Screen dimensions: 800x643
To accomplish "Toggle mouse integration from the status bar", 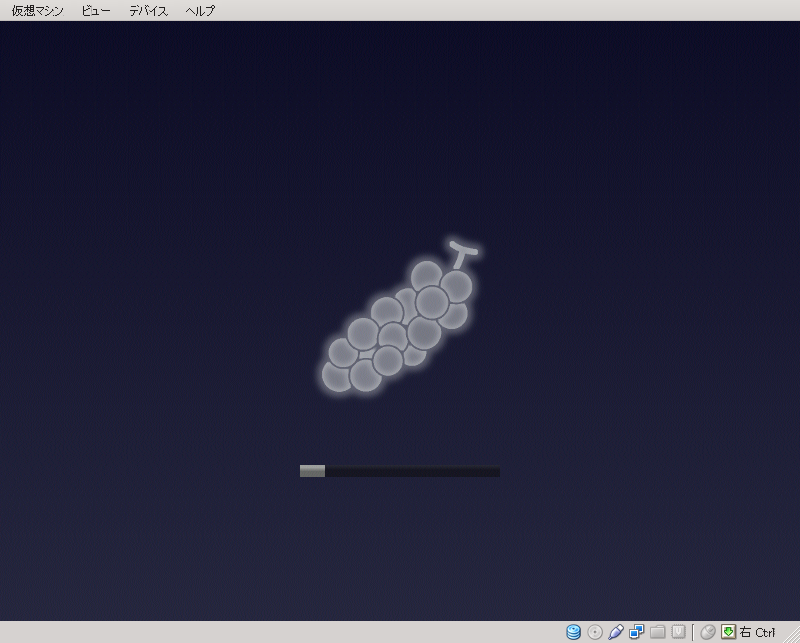I will (707, 631).
